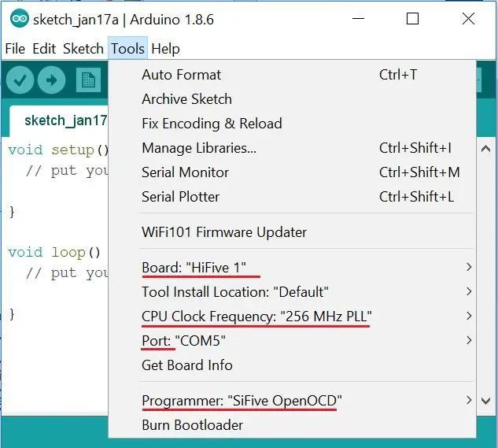
Task: Click the editor scrollbar up arrow
Action: pyautogui.click(x=486, y=149)
